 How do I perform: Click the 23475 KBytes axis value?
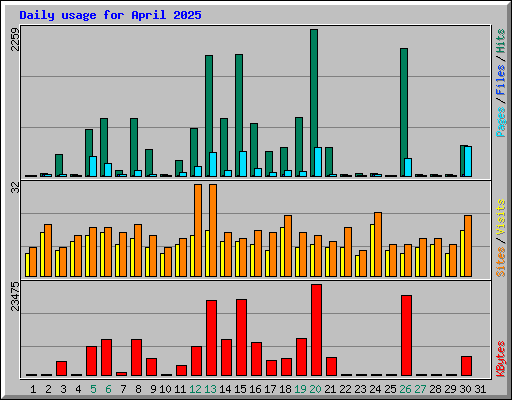(15, 297)
